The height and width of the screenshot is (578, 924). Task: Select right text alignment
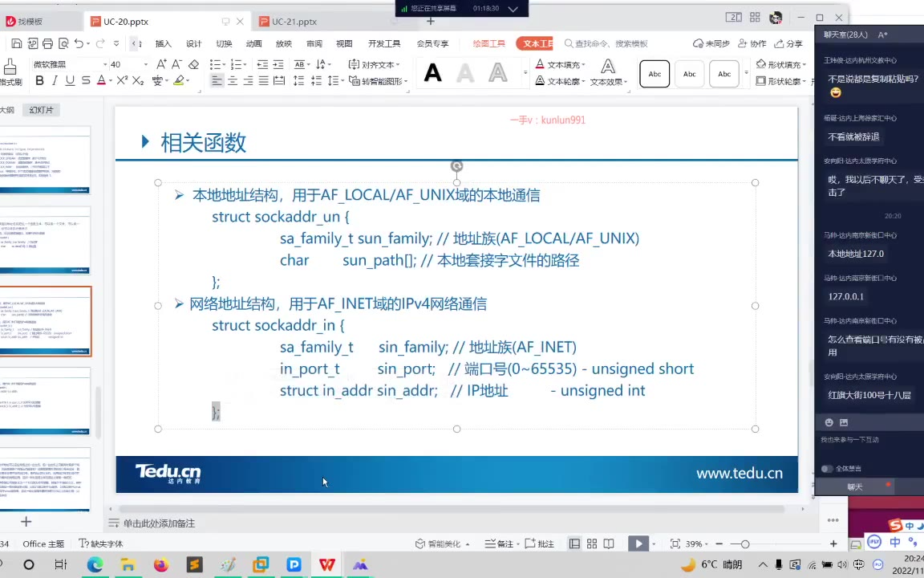[248, 81]
